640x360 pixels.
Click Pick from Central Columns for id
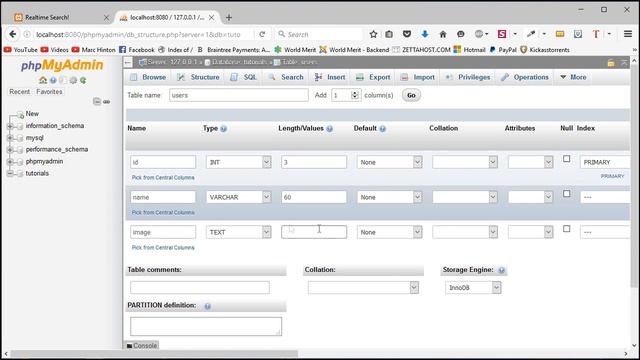[163, 178]
